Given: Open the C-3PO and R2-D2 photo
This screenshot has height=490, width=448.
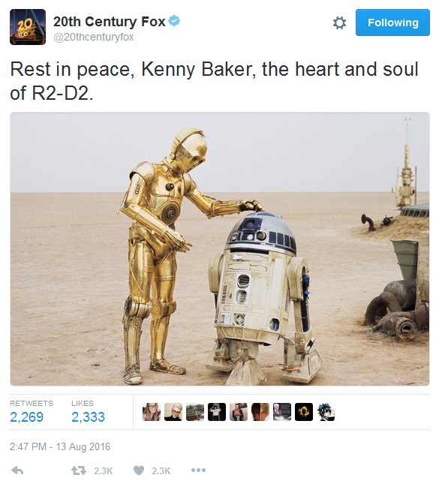Looking at the screenshot, I should pos(220,248).
